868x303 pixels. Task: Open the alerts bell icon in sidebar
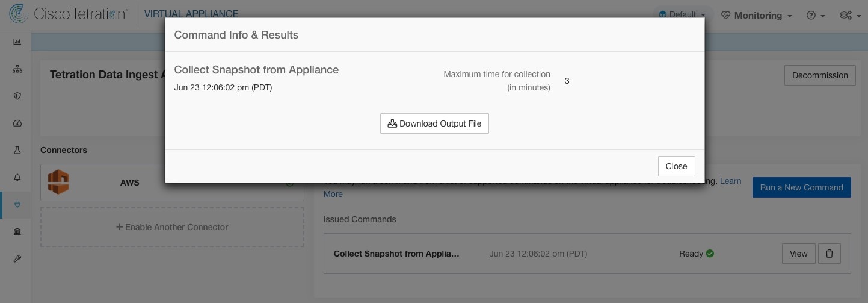click(x=17, y=177)
